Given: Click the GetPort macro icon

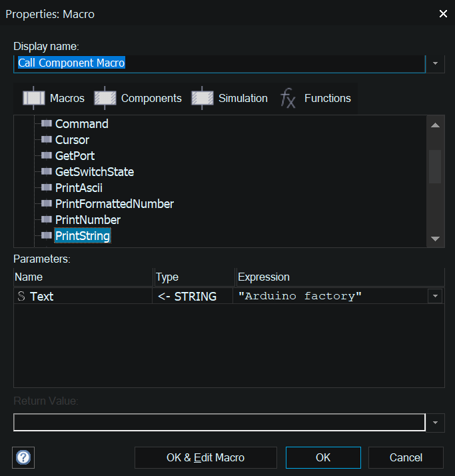Looking at the screenshot, I should coord(46,156).
